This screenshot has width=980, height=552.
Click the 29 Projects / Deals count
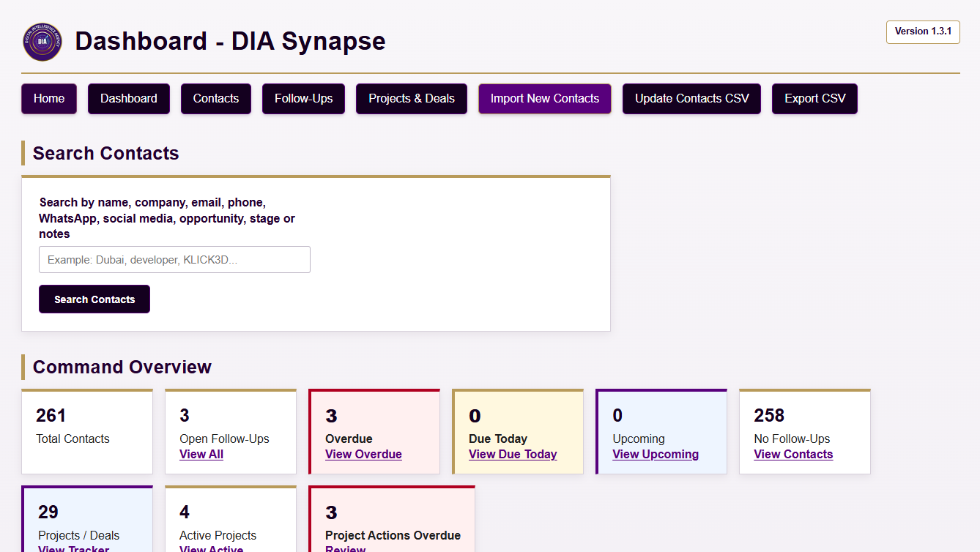point(48,512)
